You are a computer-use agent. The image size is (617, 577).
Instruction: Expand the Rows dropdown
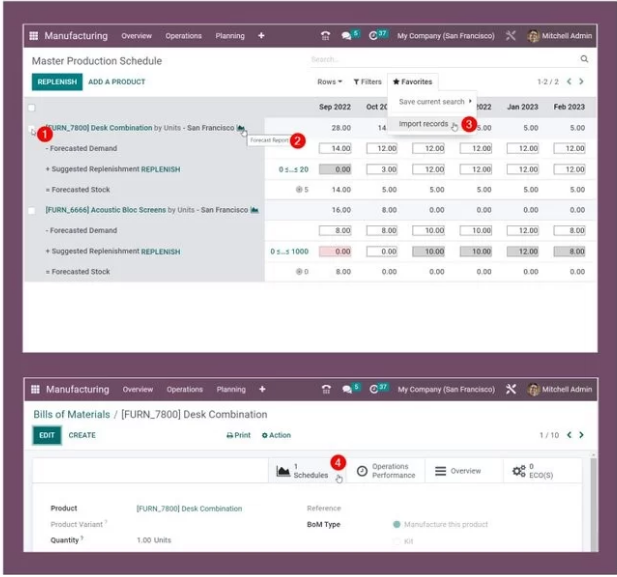coord(329,81)
